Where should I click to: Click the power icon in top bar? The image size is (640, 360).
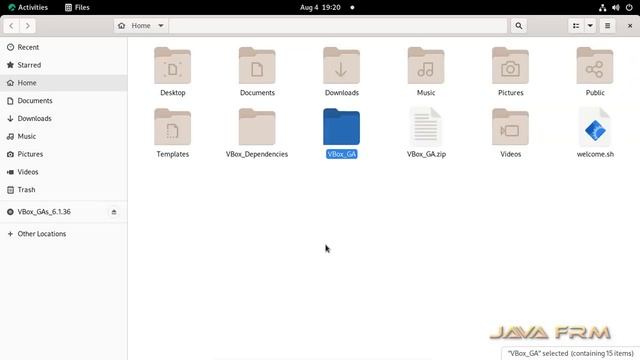(629, 7)
